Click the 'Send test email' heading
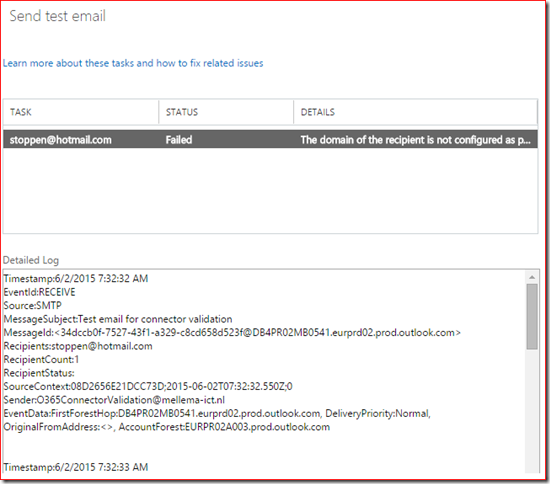550x484 pixels. 58,16
